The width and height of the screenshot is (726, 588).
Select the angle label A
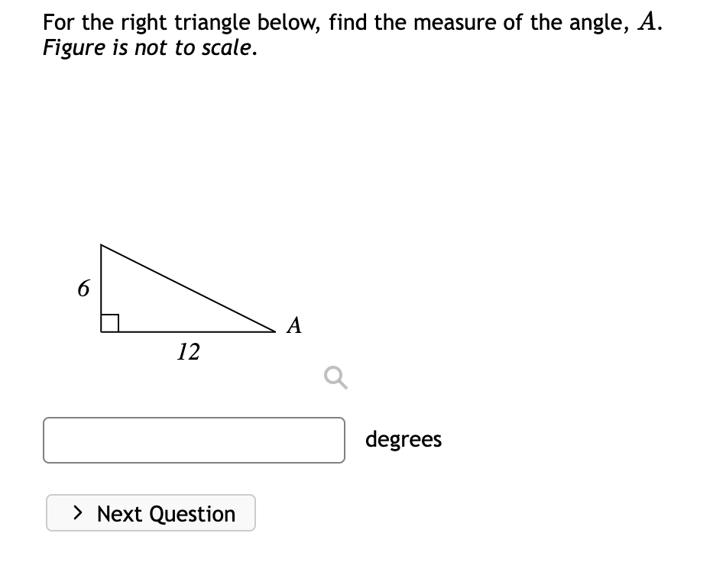coord(294,326)
